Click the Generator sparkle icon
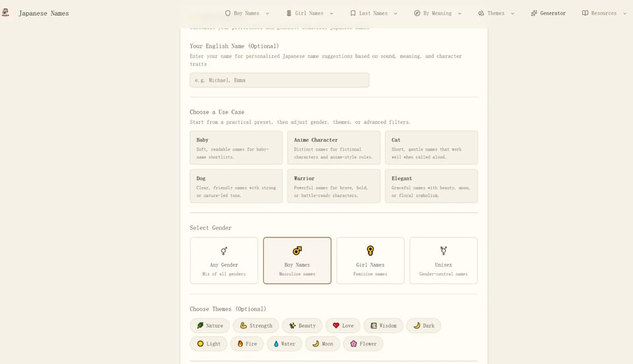 pyautogui.click(x=534, y=13)
